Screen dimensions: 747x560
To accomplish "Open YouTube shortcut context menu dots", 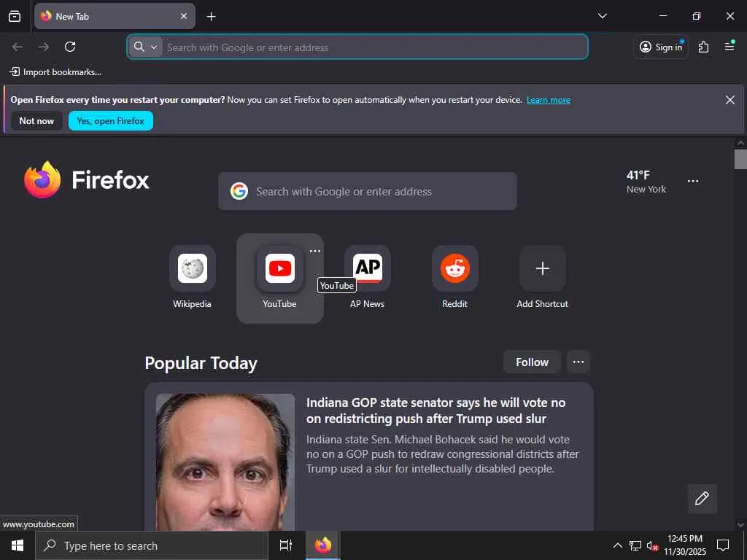I will coord(315,251).
